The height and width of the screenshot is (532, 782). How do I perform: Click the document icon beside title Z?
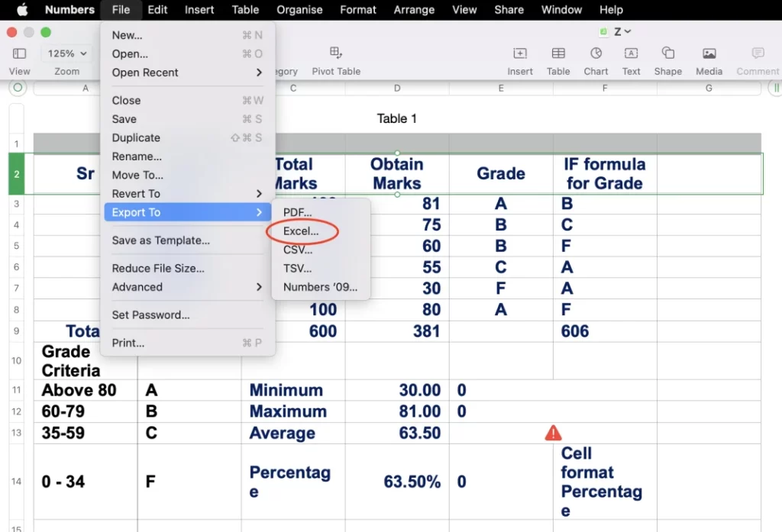point(603,32)
